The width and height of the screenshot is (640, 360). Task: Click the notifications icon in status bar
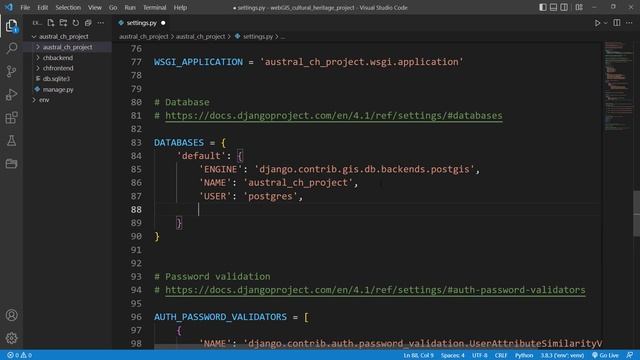630,355
